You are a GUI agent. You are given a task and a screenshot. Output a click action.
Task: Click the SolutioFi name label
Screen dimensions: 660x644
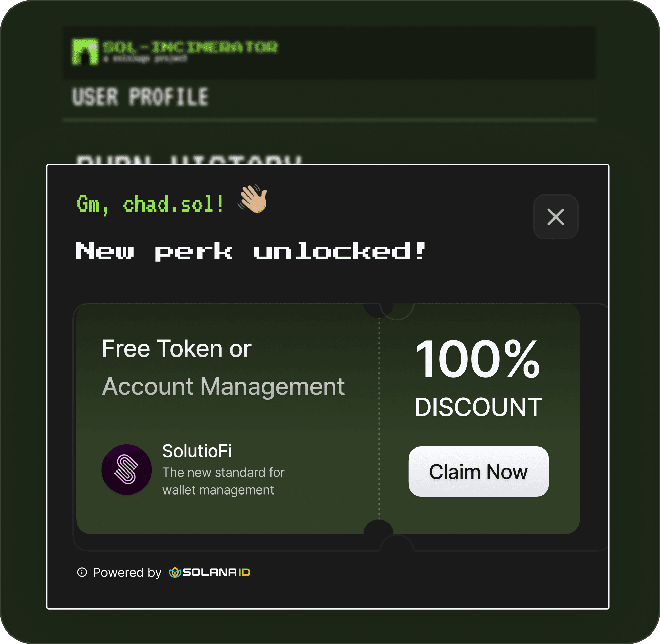pos(197,451)
